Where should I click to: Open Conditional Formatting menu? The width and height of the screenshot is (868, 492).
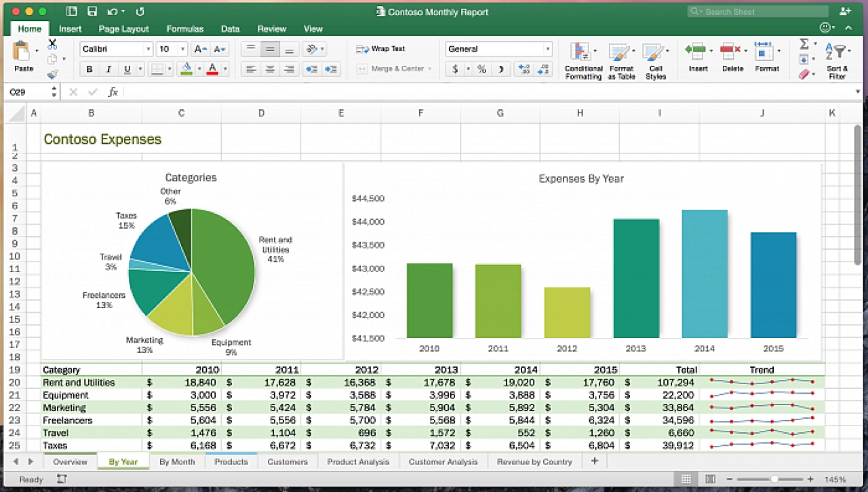(583, 61)
